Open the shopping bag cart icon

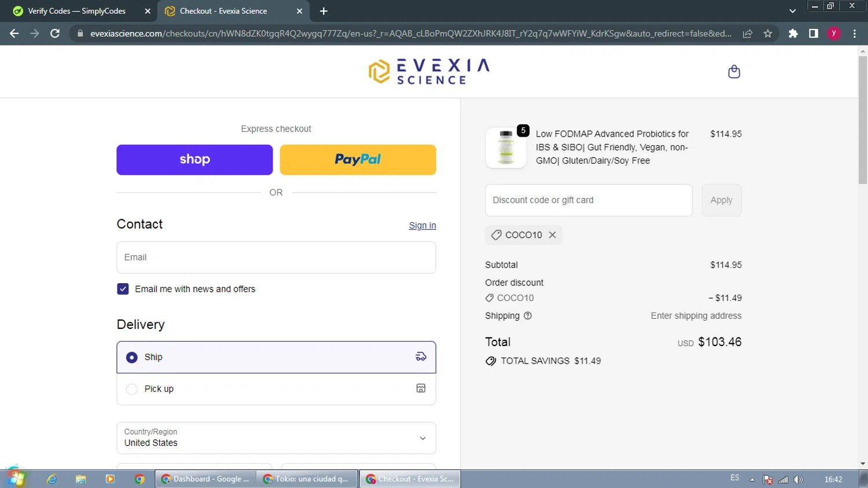(x=734, y=72)
